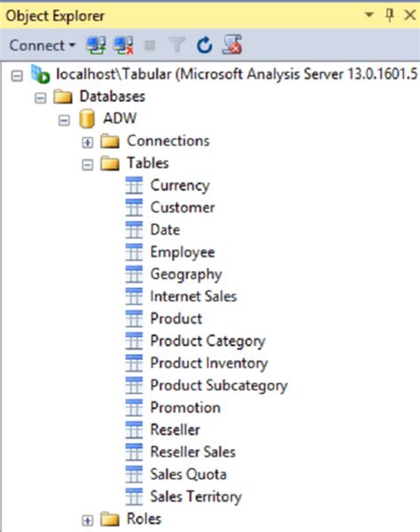The width and height of the screenshot is (420, 532).
Task: Select the Promotion table name
Action: click(x=185, y=408)
